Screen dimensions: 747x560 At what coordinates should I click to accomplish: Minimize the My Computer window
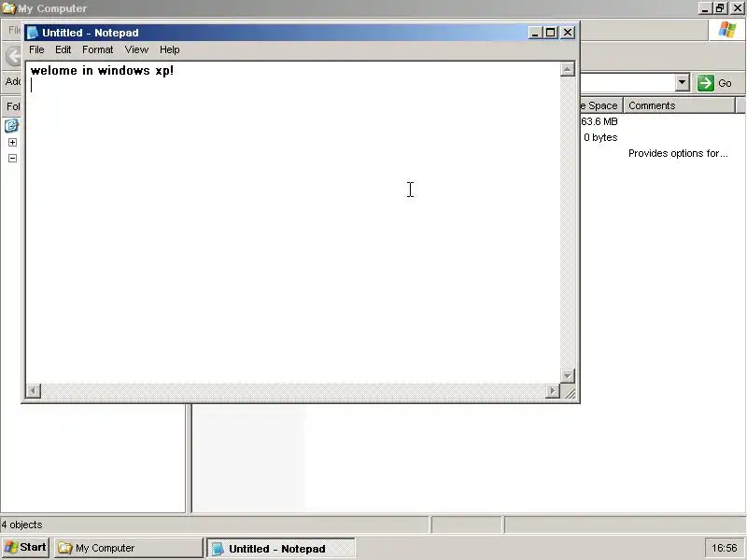coord(706,8)
